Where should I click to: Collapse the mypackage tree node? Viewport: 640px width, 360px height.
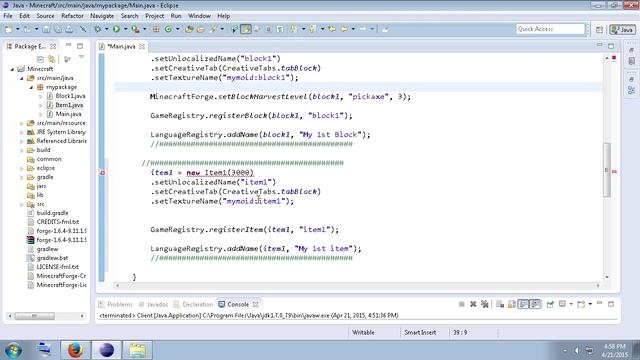[x=31, y=87]
